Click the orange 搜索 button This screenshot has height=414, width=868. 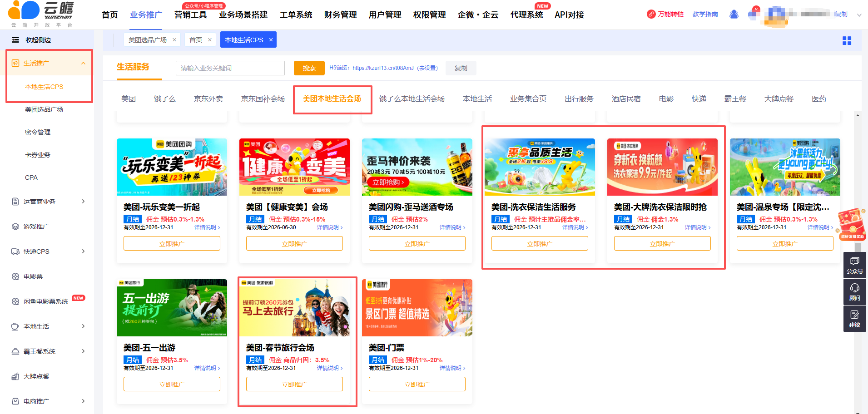coord(309,68)
